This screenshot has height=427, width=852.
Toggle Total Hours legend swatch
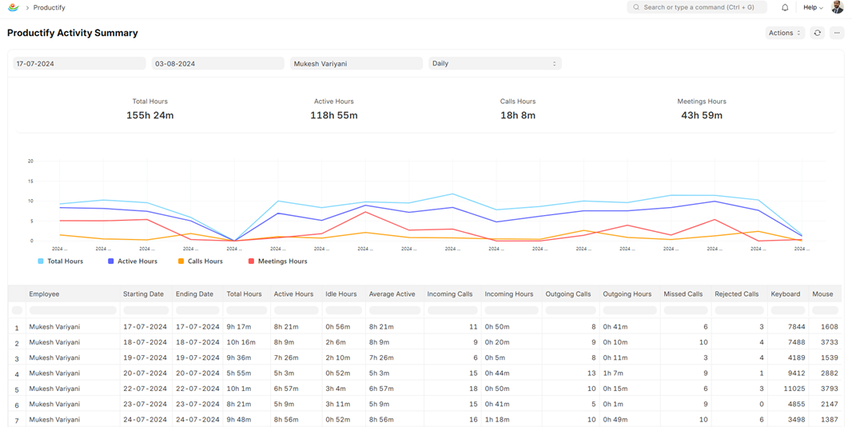click(x=41, y=261)
